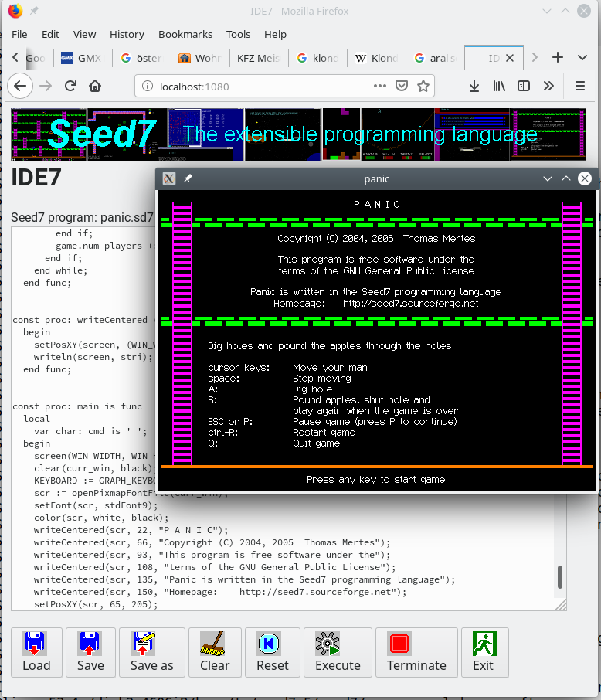Reload the page with the refresh icon

pyautogui.click(x=70, y=86)
